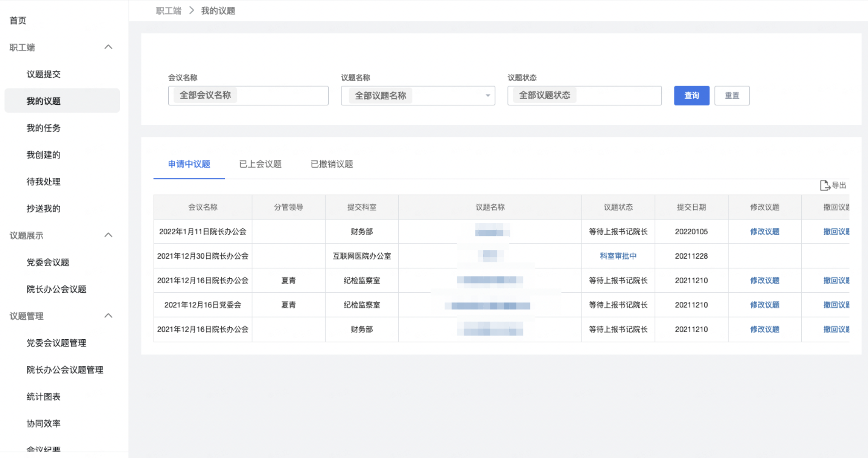Screen dimensions: 868x458
Task: Click the export document icon
Action: pos(824,185)
